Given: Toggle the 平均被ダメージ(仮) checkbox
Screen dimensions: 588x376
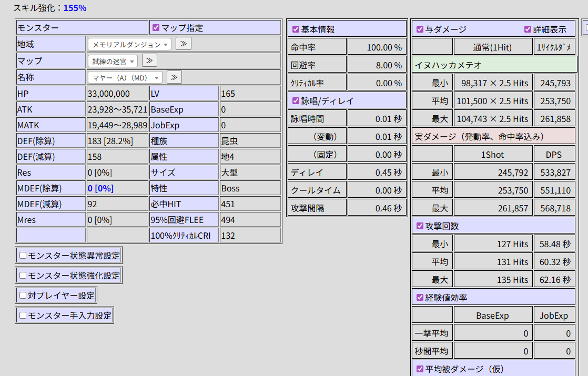Looking at the screenshot, I should [x=420, y=369].
